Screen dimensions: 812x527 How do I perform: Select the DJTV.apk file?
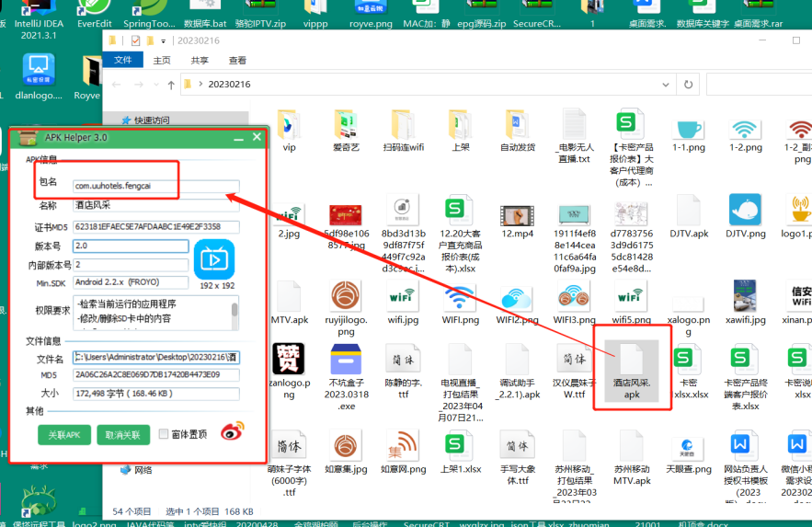coord(689,217)
